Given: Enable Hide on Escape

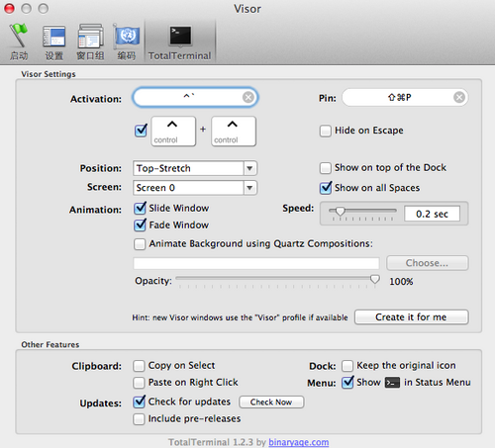Looking at the screenshot, I should (x=325, y=131).
